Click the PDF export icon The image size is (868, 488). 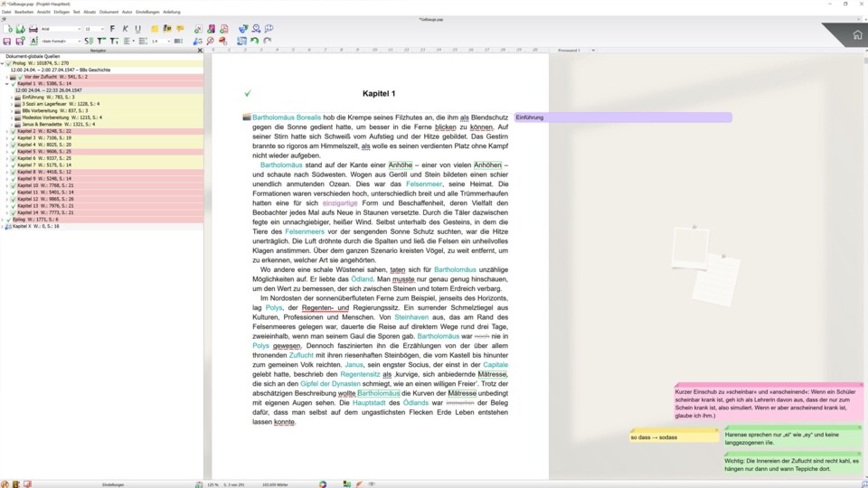[x=222, y=29]
